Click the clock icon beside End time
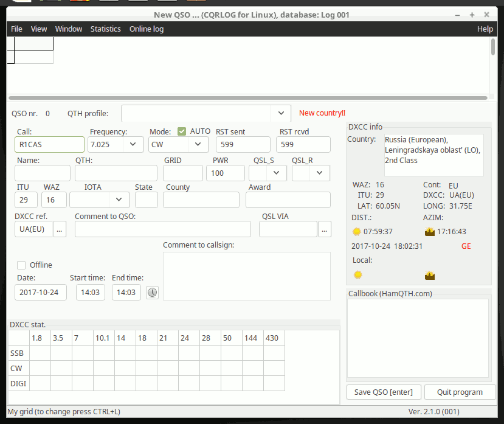This screenshot has height=424, width=504. pos(152,293)
